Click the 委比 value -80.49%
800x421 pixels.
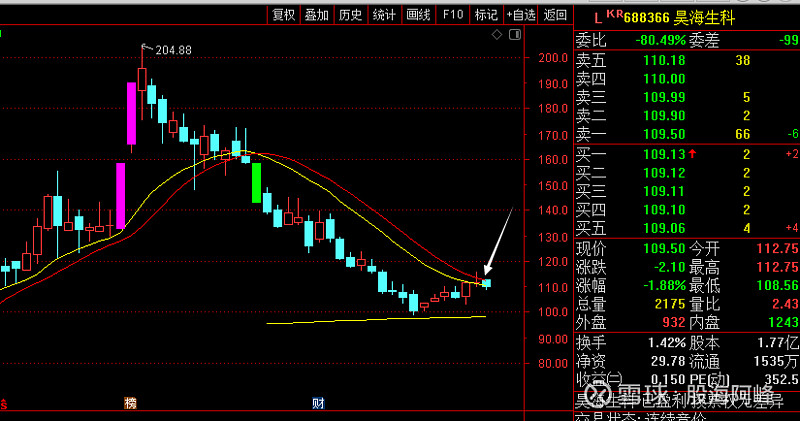pos(661,40)
